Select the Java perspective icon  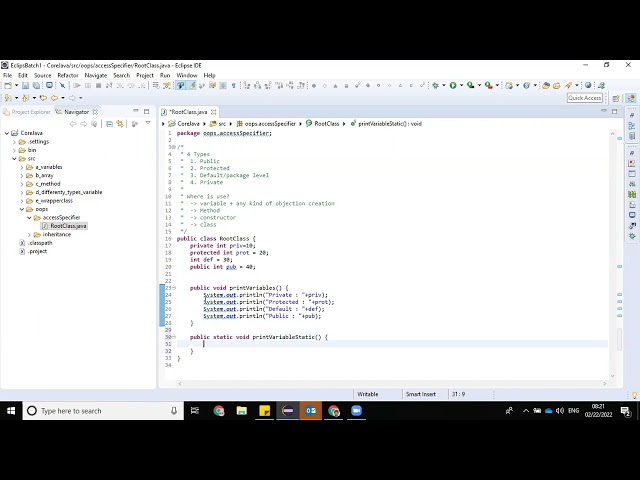coord(631,98)
